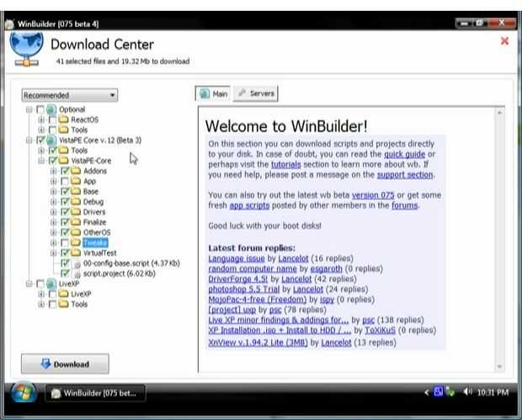Collapse the Optional tree node
Image resolution: width=522 pixels, height=420 pixels.
[x=29, y=109]
